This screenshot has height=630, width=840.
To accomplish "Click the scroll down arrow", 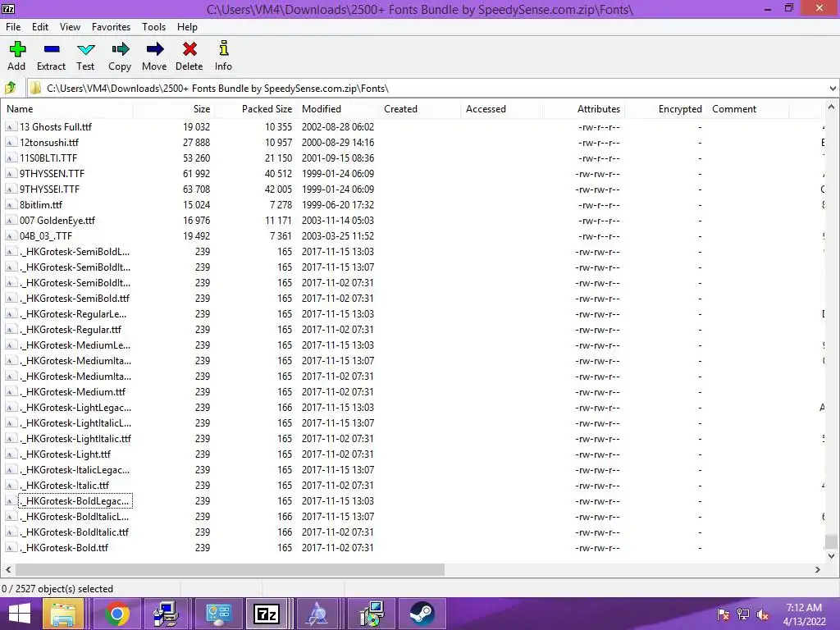I will 831,556.
